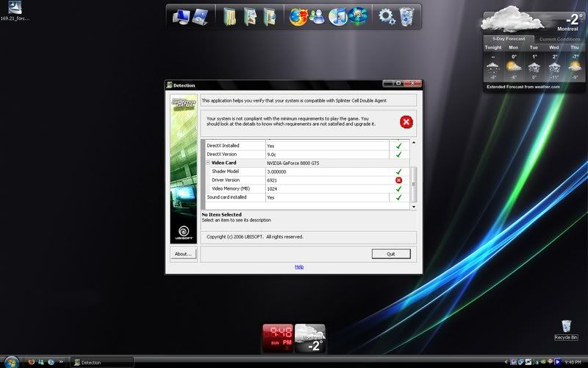
Task: Click the list scrollbar down arrow
Action: pos(414,207)
